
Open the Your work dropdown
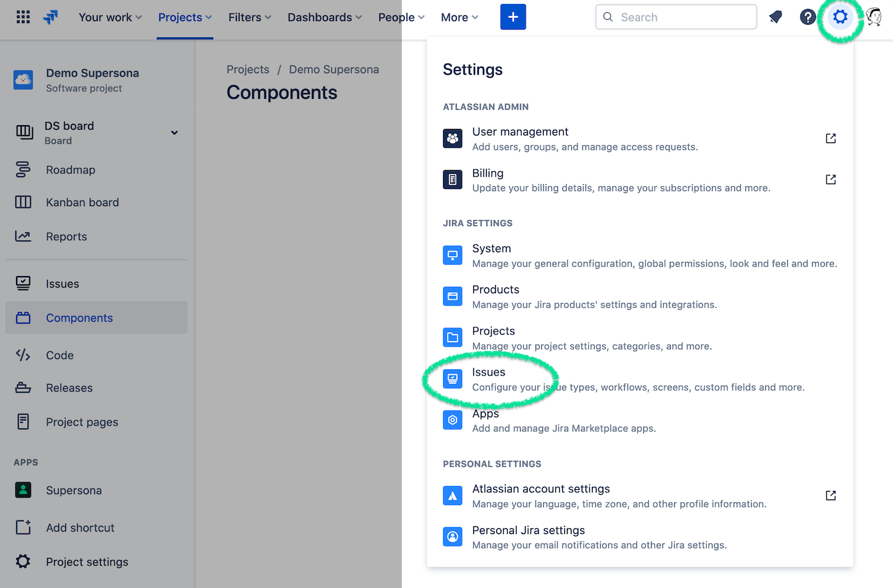tap(110, 17)
